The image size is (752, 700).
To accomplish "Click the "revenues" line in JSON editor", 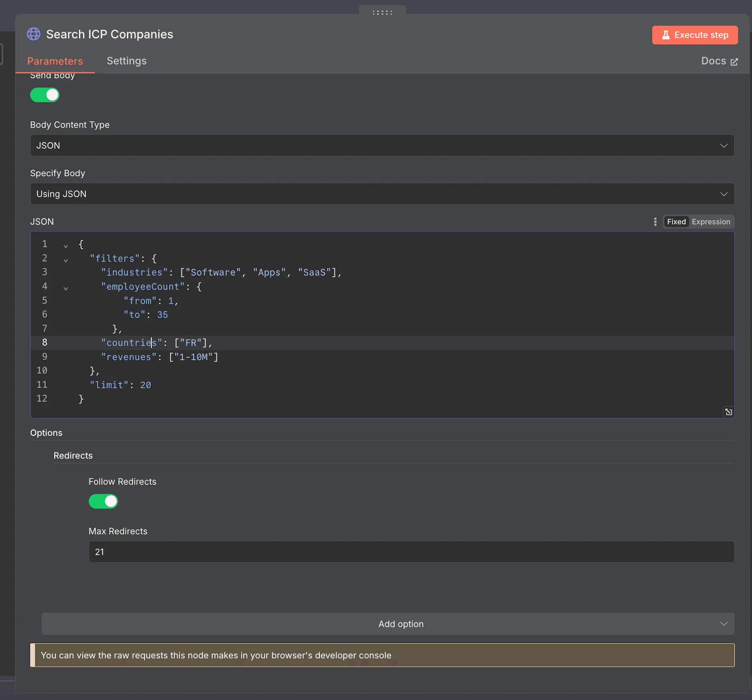I will pyautogui.click(x=159, y=357).
